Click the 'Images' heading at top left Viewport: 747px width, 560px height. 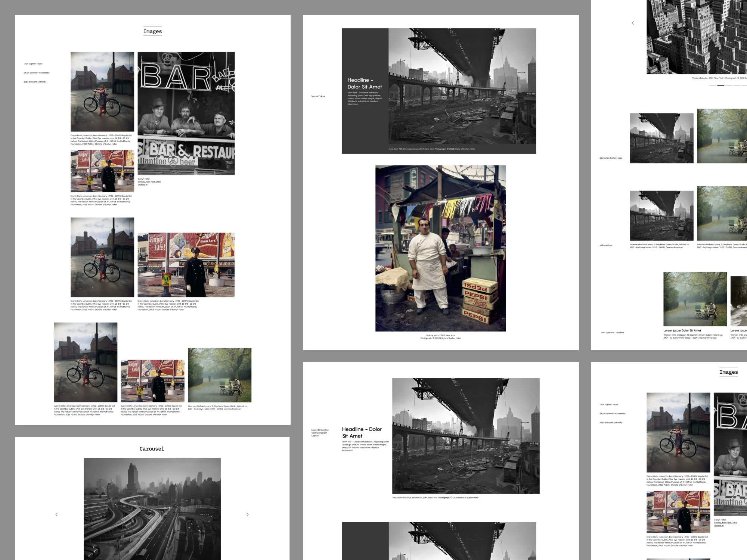coord(152,31)
